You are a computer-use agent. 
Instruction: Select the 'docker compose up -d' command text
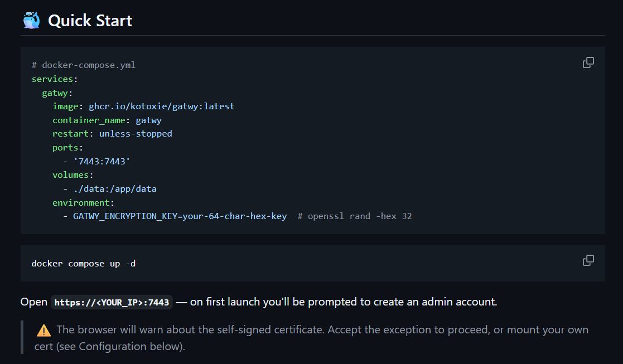(x=84, y=263)
